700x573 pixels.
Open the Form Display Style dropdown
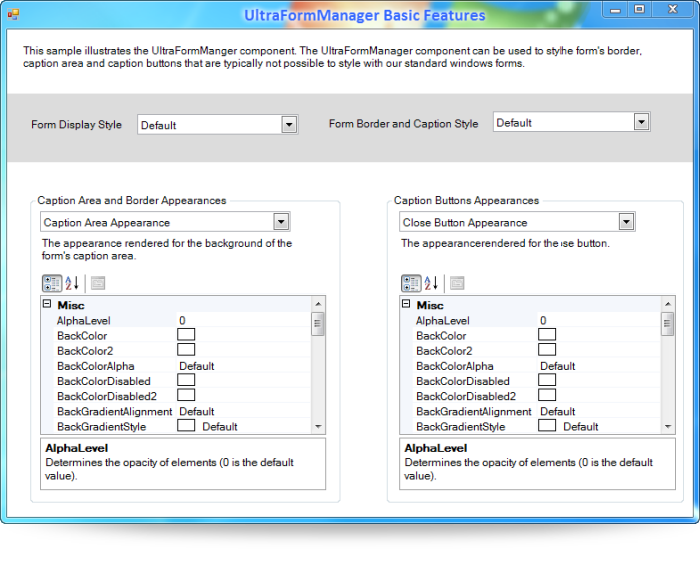pos(289,125)
